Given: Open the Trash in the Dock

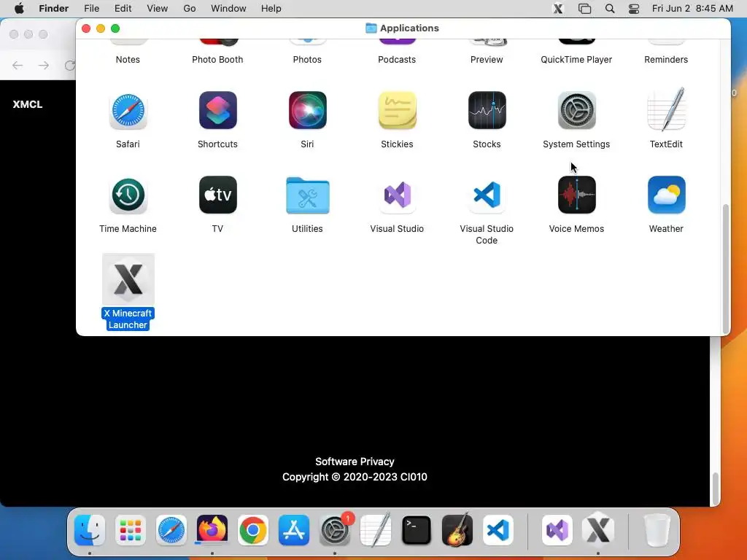Looking at the screenshot, I should 657,530.
